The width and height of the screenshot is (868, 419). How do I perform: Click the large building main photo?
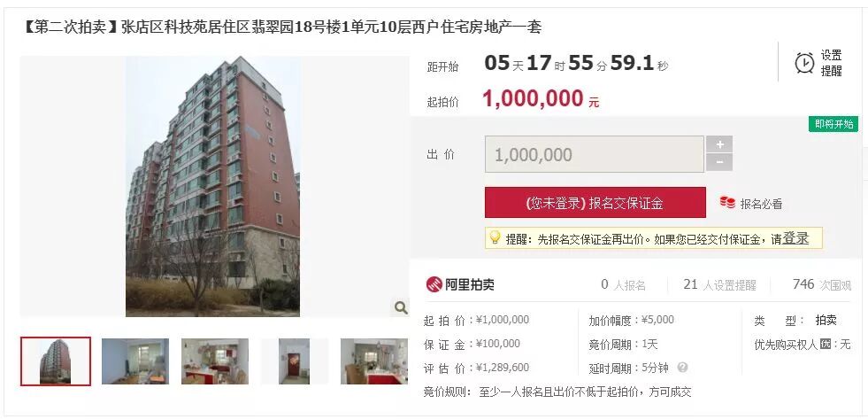(212, 186)
